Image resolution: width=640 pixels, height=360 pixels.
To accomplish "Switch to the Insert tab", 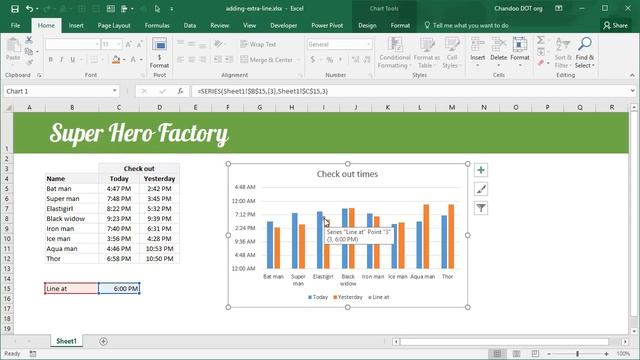I will pos(76,25).
